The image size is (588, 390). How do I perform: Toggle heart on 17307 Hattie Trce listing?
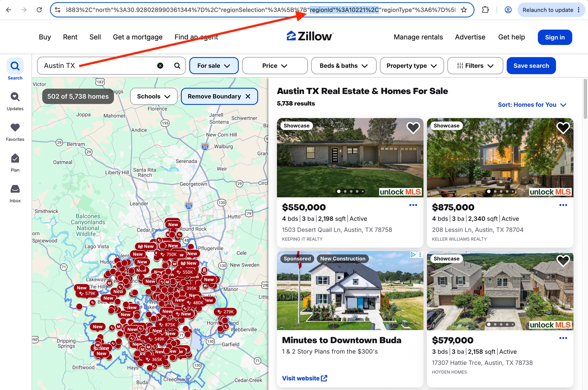click(563, 261)
